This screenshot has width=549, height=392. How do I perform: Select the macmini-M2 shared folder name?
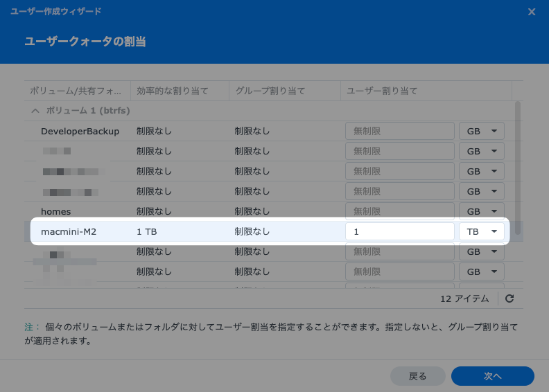tap(69, 231)
